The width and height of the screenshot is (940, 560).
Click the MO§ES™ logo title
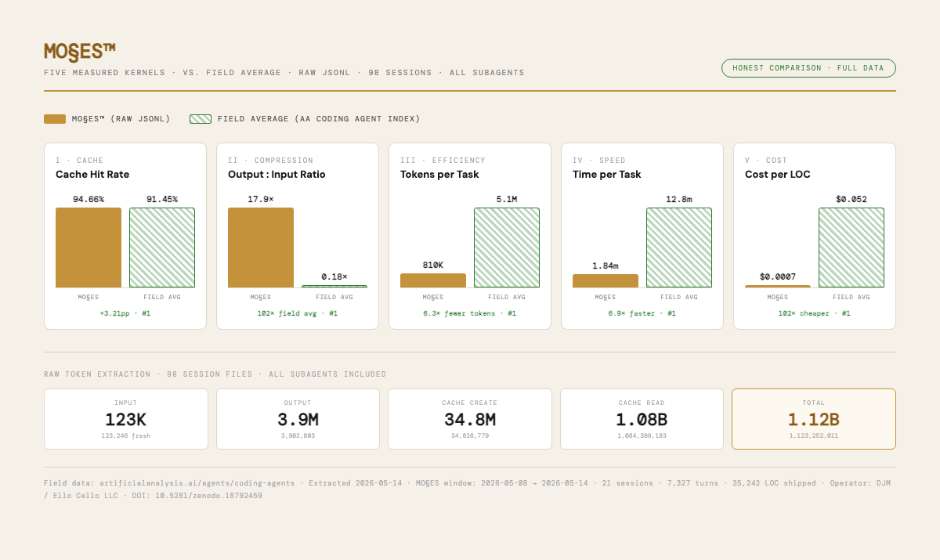click(x=80, y=52)
